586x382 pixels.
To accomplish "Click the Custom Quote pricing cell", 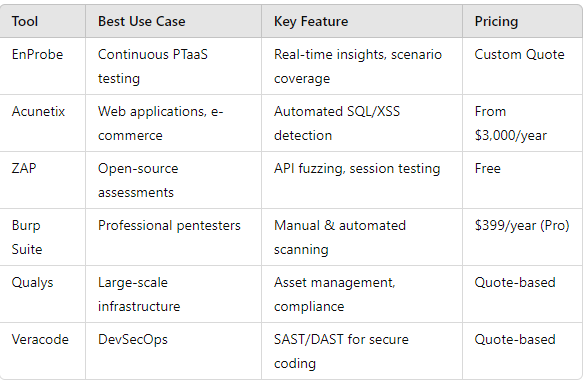I will [x=519, y=55].
